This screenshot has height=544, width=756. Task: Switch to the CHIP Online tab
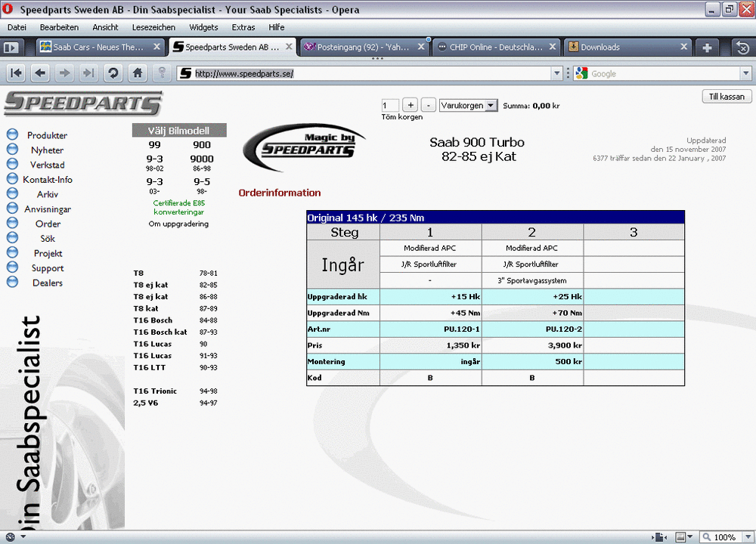point(496,47)
